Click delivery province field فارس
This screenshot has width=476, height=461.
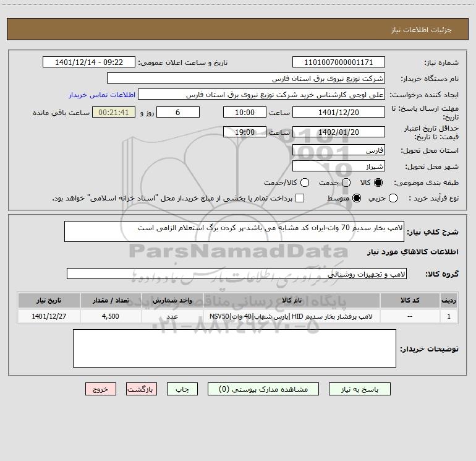[x=339, y=150]
